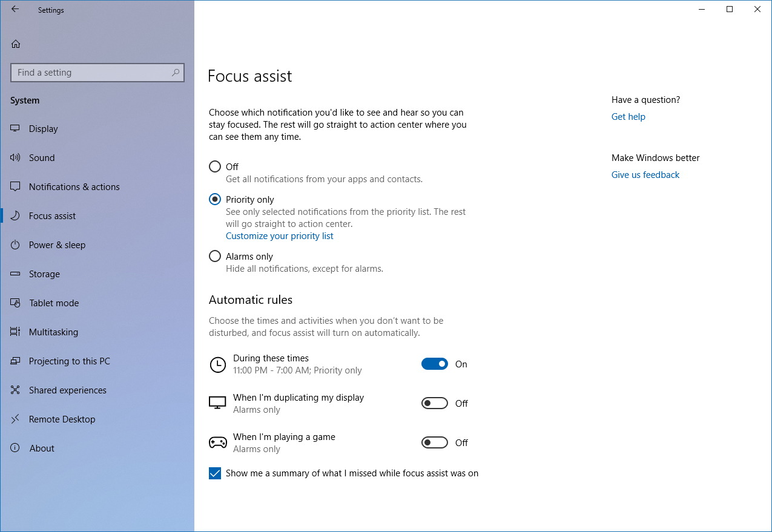Click the About info icon
This screenshot has width=772, height=532.
[16, 448]
